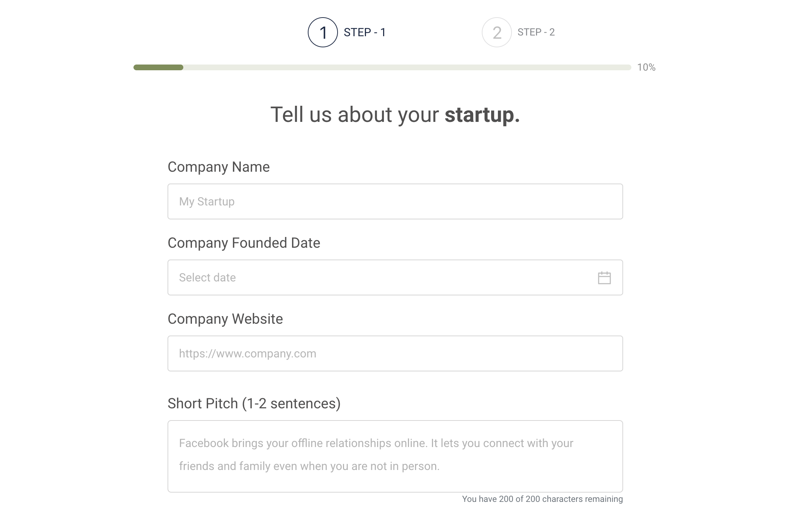Open the Company Founded Date picker field

[x=380, y=277]
